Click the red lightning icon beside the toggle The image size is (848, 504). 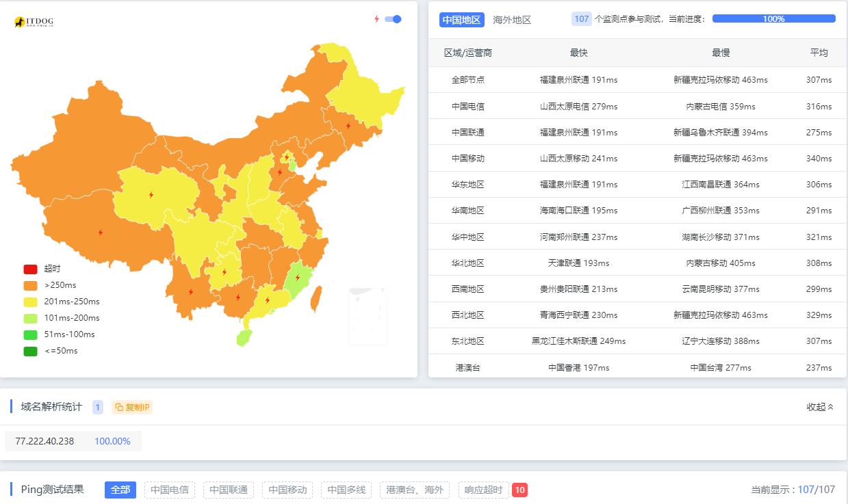tap(376, 19)
